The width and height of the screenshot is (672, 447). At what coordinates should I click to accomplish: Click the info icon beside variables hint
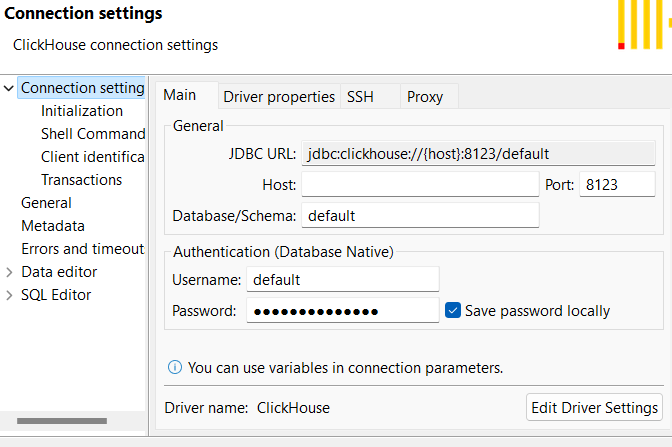pos(174,367)
